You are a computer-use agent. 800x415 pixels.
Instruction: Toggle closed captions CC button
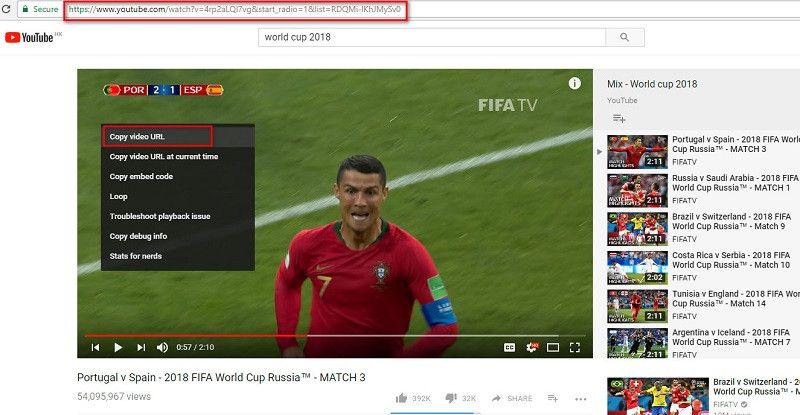pyautogui.click(x=509, y=348)
